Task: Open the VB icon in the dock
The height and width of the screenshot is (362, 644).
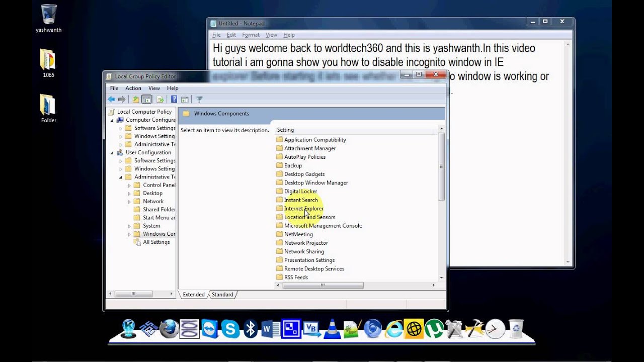Action: point(312,329)
